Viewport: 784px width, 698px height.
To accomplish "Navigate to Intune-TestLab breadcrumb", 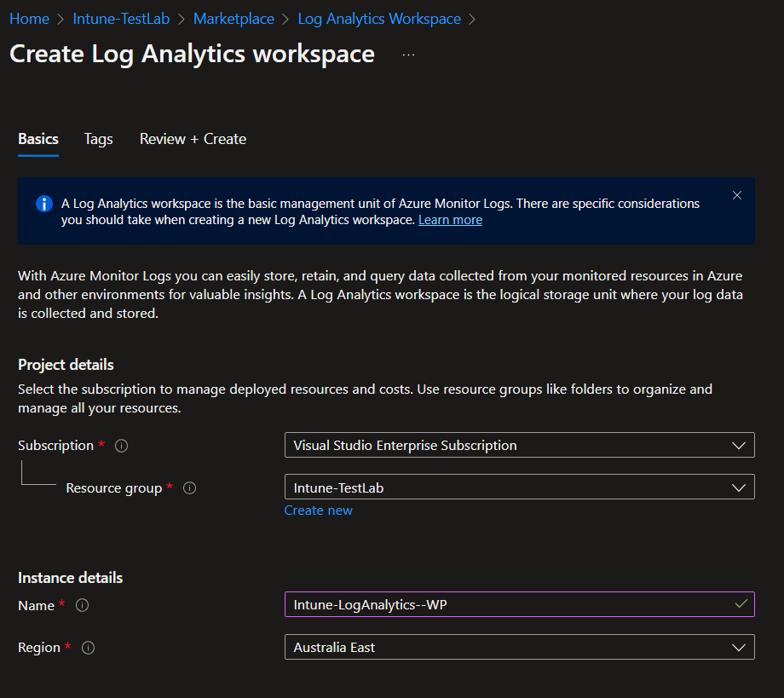I will coord(121,19).
